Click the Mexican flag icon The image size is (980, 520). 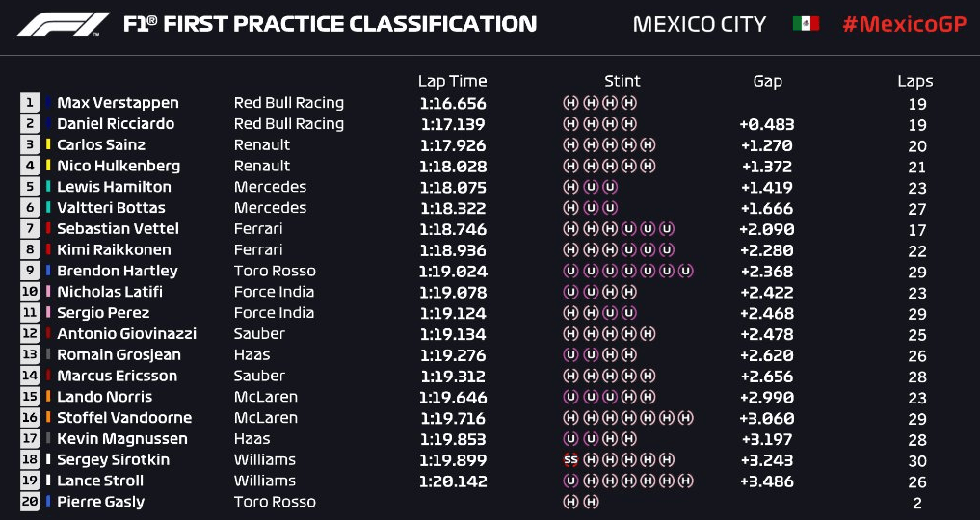click(x=806, y=24)
